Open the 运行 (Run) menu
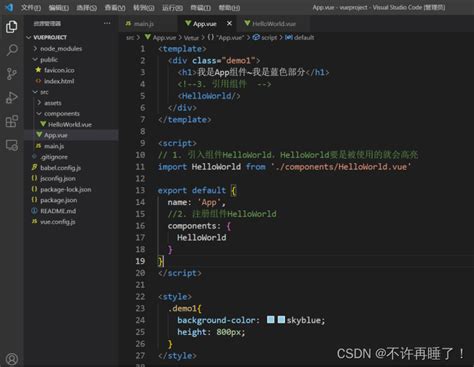Screen dimensions: 474x367 click(172, 7)
